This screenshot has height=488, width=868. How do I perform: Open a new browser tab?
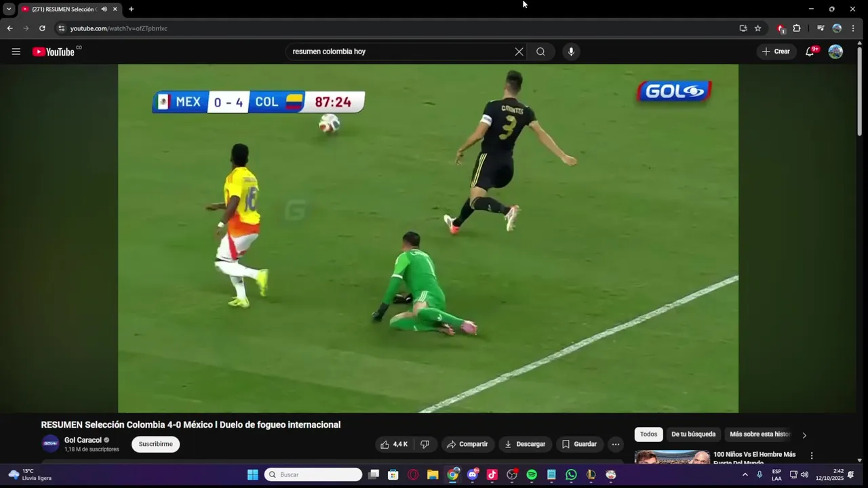[131, 9]
